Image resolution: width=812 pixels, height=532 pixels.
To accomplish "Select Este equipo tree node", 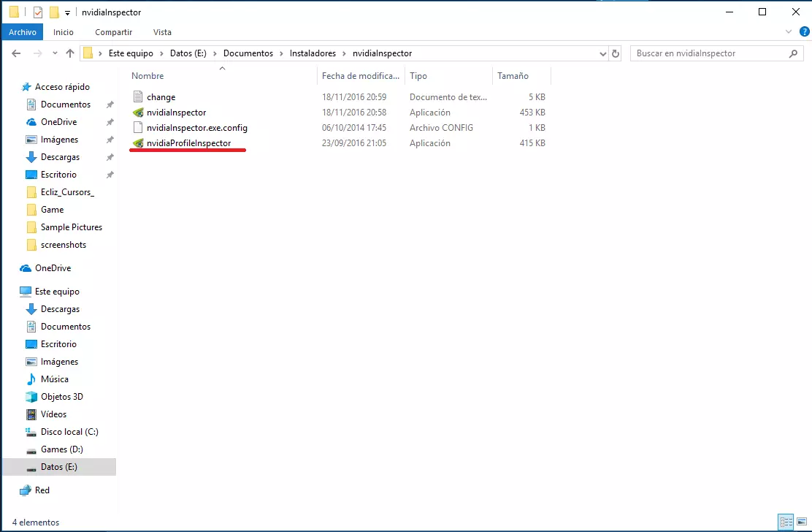I will 57,292.
